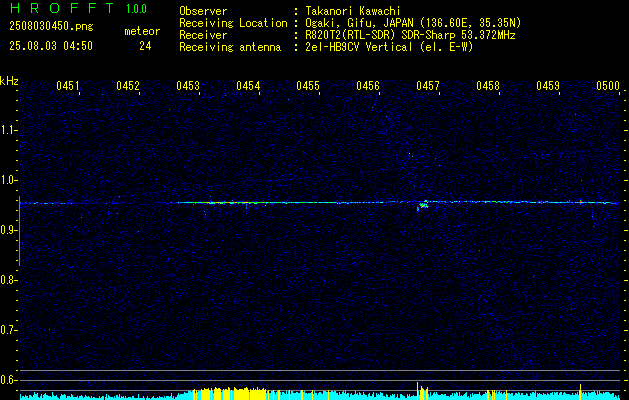The image size is (629, 400).
Task: Click the Receiver field label
Action: (x=203, y=35)
